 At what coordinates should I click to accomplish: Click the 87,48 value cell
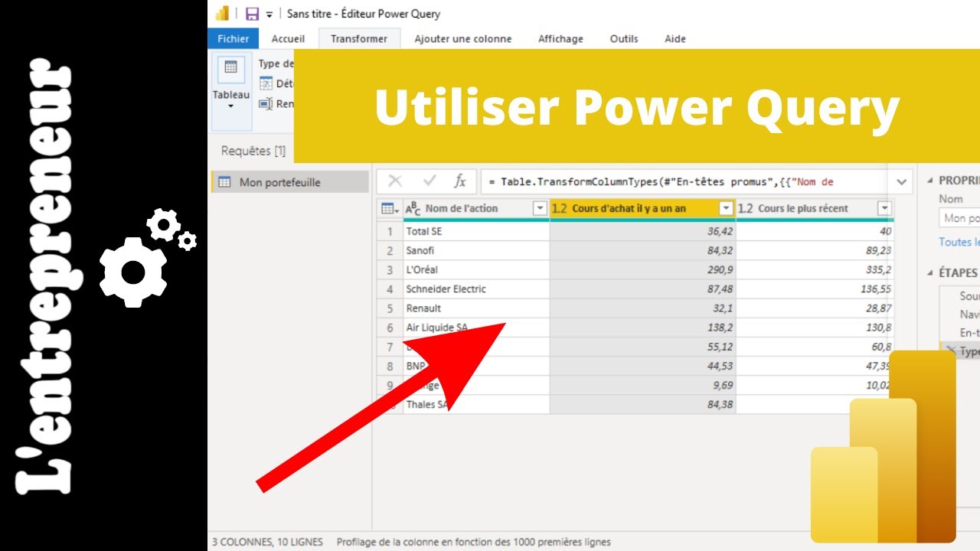(642, 289)
